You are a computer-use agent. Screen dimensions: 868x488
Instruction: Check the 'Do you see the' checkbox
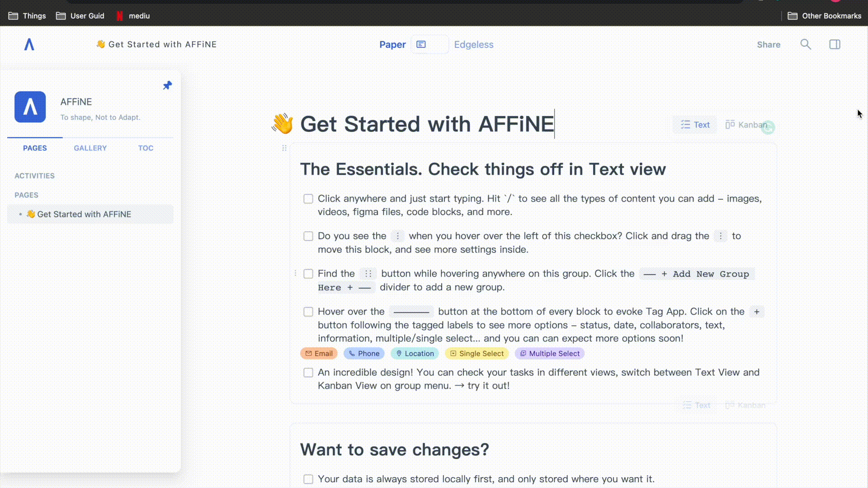(308, 236)
